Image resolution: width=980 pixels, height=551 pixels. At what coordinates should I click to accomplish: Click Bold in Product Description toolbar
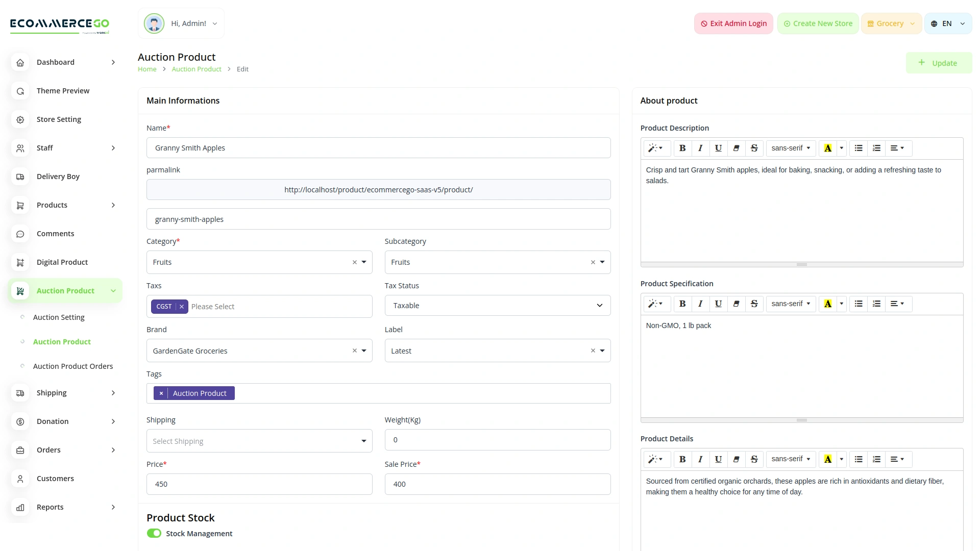pyautogui.click(x=682, y=148)
